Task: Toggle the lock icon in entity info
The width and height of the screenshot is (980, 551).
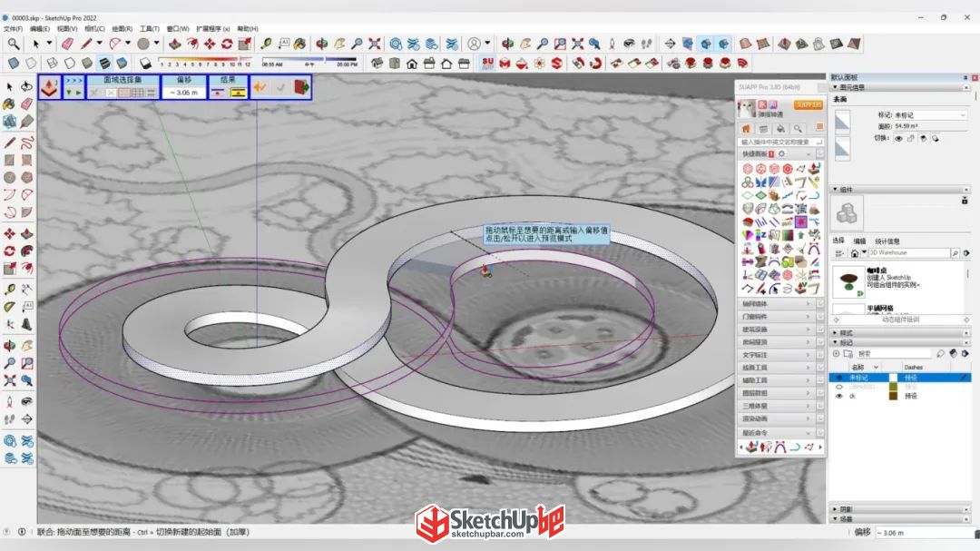Action: pos(911,138)
